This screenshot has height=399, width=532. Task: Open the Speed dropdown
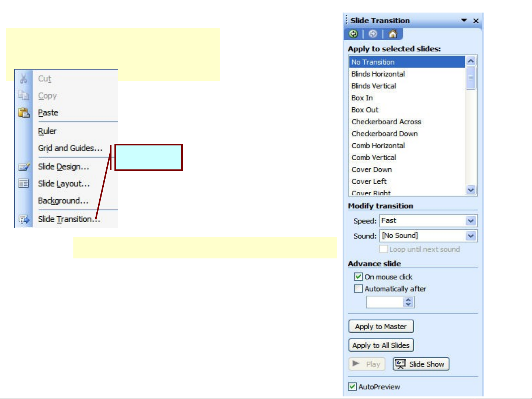(471, 221)
